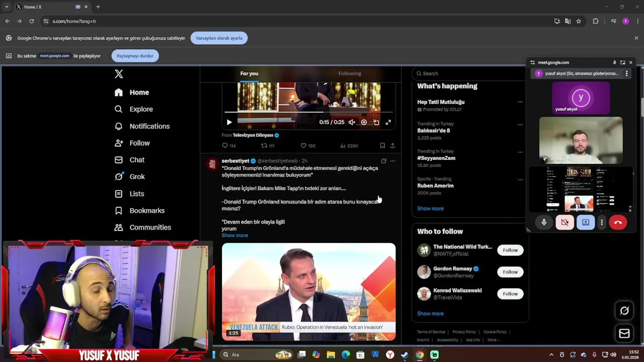The height and width of the screenshot is (362, 644).
Task: Open Explore in the X sidebar
Action: [134, 109]
